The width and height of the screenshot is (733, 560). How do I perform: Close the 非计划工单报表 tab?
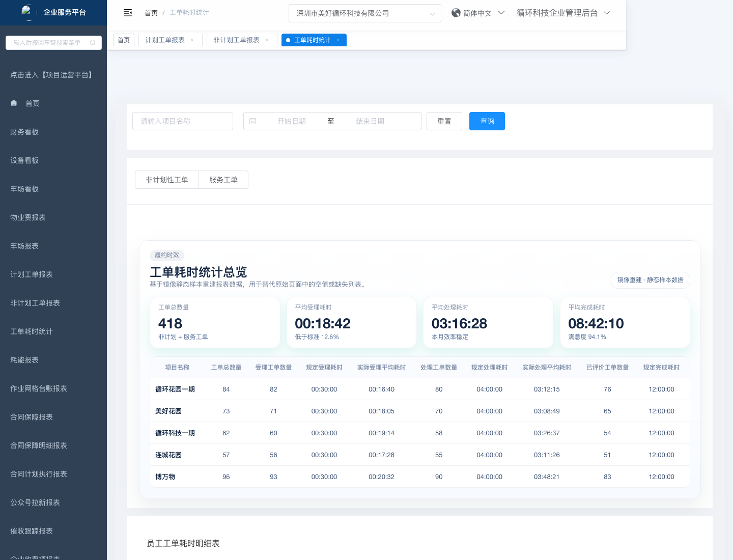point(267,40)
